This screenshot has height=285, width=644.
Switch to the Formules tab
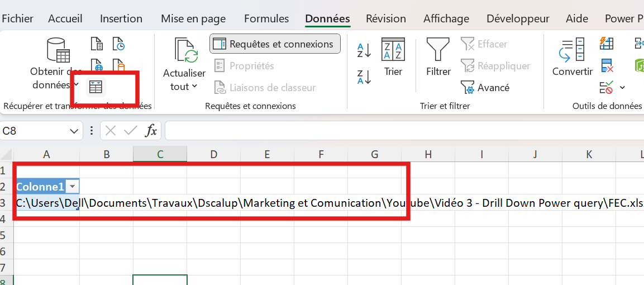pyautogui.click(x=266, y=18)
